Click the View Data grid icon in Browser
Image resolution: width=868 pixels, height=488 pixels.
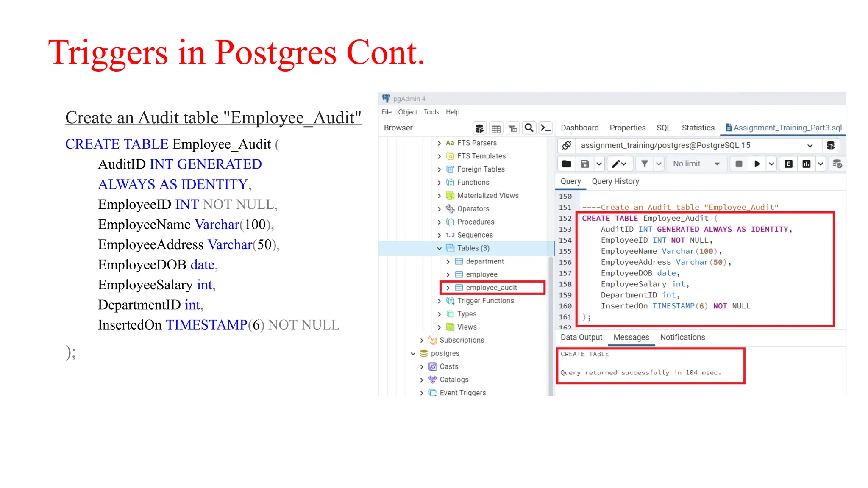496,128
